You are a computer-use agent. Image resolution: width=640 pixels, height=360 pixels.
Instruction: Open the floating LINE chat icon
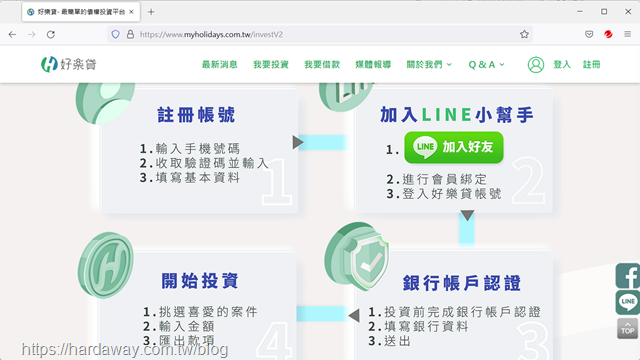coord(628,302)
